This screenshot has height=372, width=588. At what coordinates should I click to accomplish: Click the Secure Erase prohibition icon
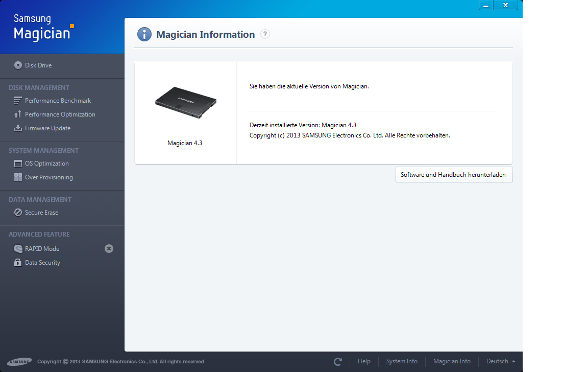pyautogui.click(x=18, y=213)
